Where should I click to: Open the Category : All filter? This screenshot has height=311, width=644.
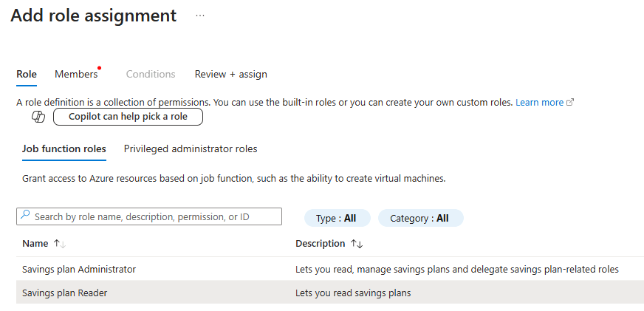coord(419,218)
